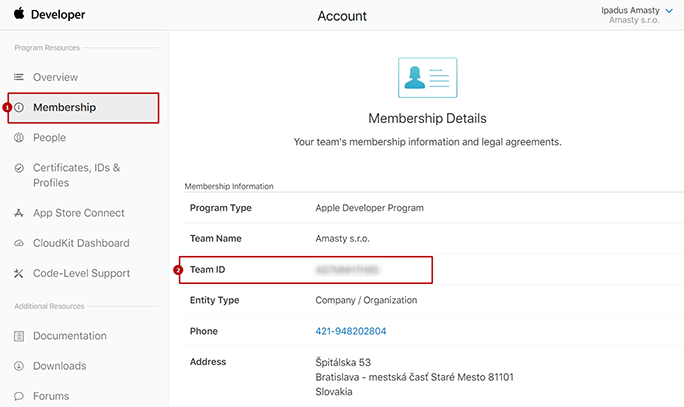Click the Account page title
The image size is (684, 407).
[x=342, y=16]
